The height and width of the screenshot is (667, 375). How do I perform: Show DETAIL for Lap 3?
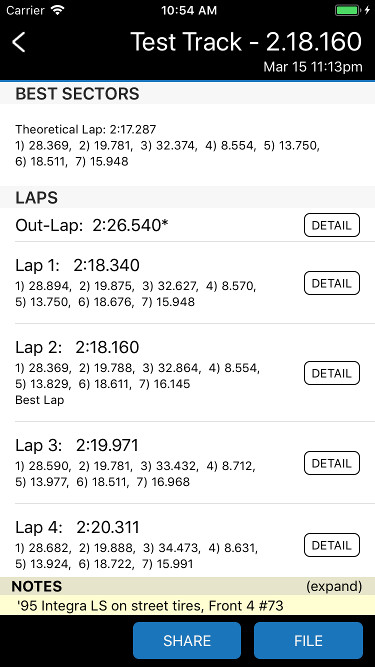click(x=332, y=463)
